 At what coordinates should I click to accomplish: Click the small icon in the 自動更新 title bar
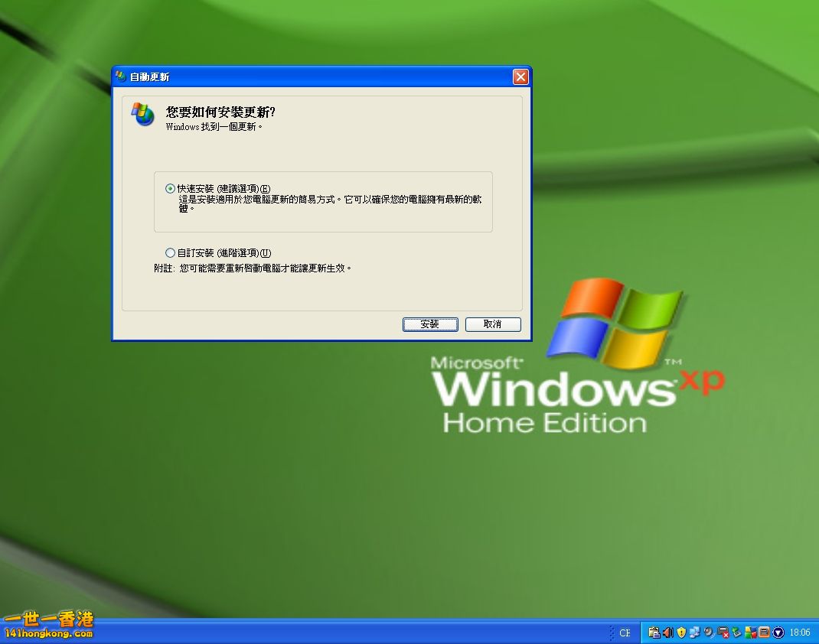tap(121, 76)
